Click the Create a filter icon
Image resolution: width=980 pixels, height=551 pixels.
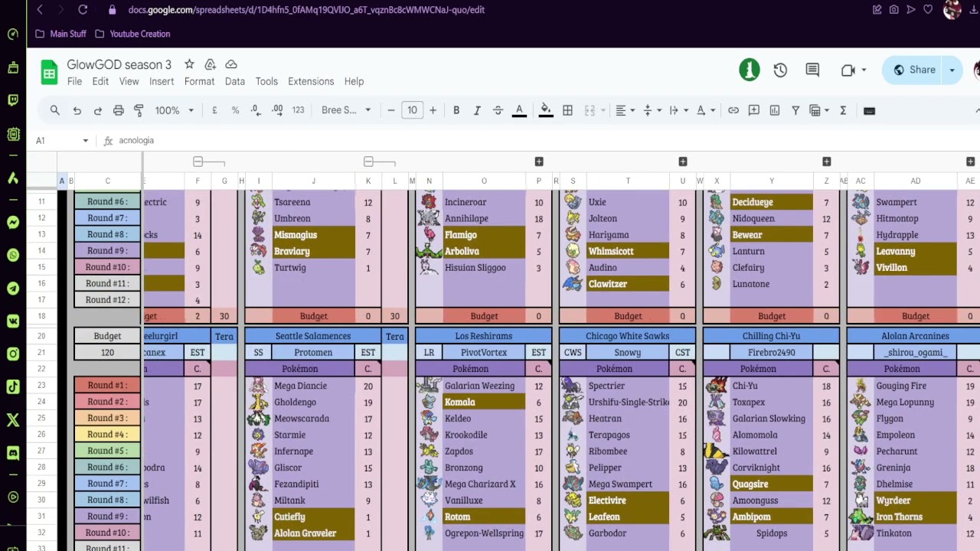pyautogui.click(x=795, y=110)
